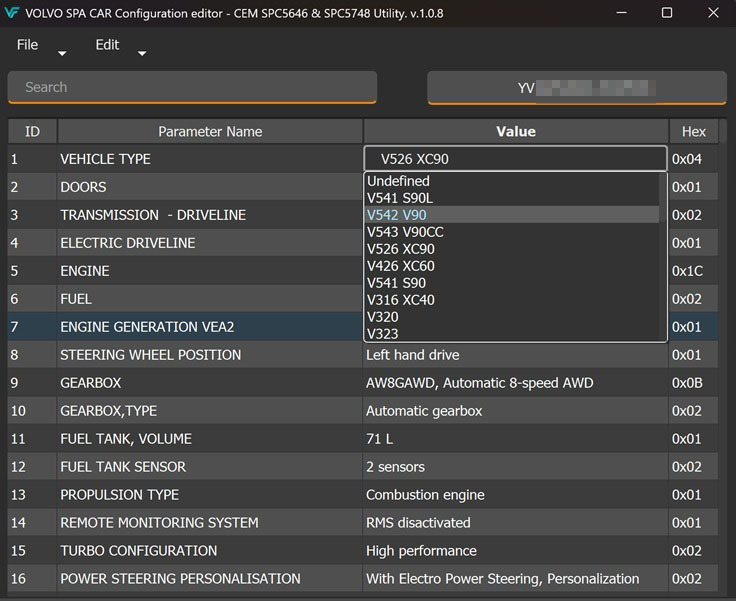
Task: Close the configuration editor window
Action: pos(713,13)
